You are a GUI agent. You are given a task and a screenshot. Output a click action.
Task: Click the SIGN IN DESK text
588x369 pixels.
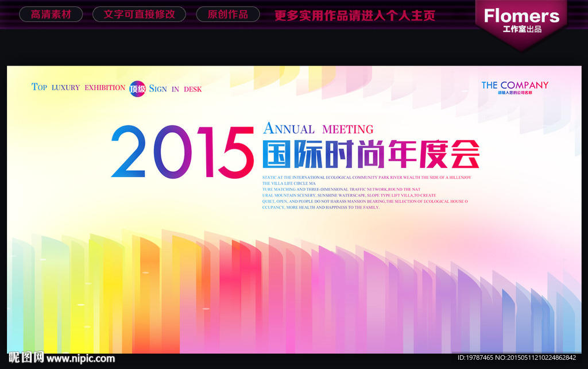pos(175,89)
